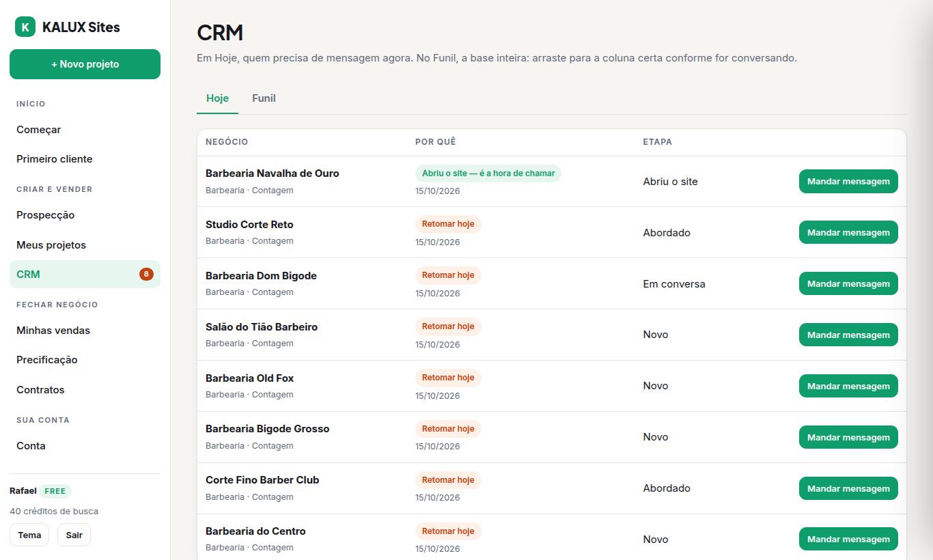Click the 'Em conversa' stage cell
Image resolution: width=933 pixels, height=560 pixels.
pyautogui.click(x=674, y=284)
